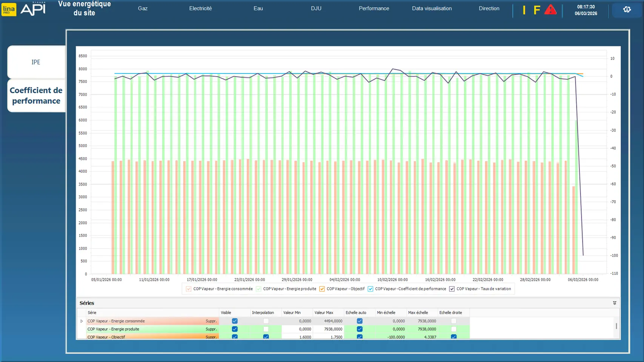
Task: Open the red alarm warning triangle
Action: (x=550, y=10)
